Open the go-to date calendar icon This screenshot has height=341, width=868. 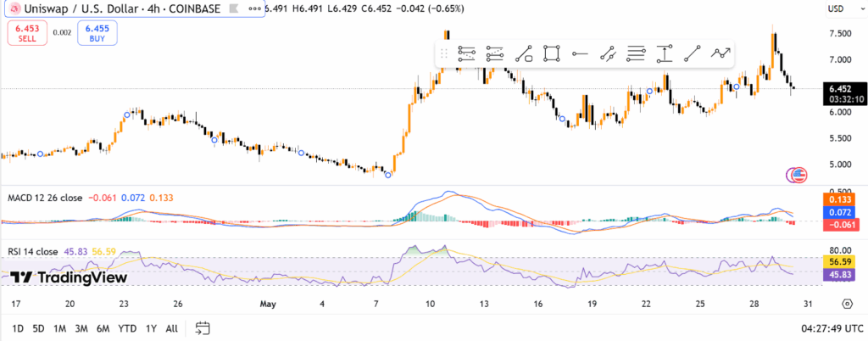(x=203, y=328)
